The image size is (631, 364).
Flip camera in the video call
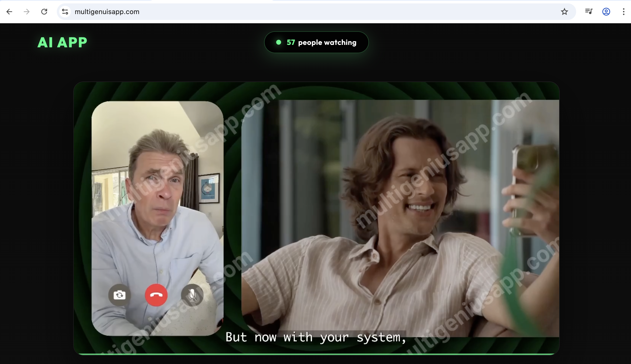119,295
